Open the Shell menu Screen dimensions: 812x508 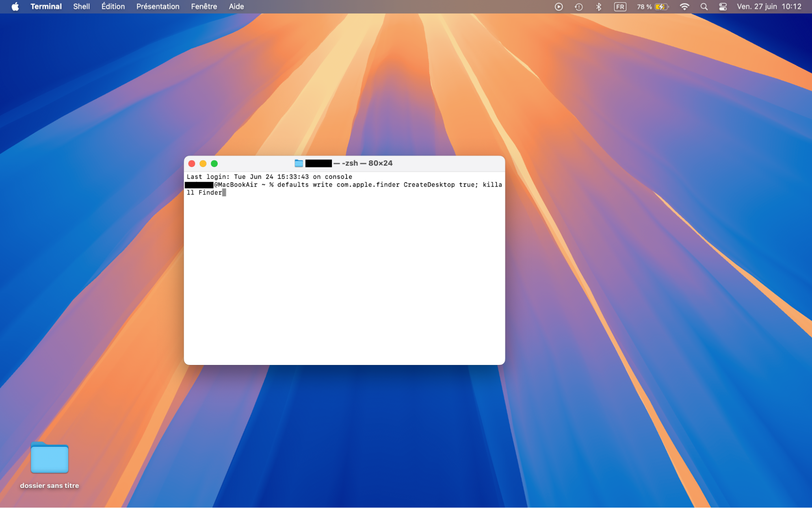pyautogui.click(x=81, y=7)
